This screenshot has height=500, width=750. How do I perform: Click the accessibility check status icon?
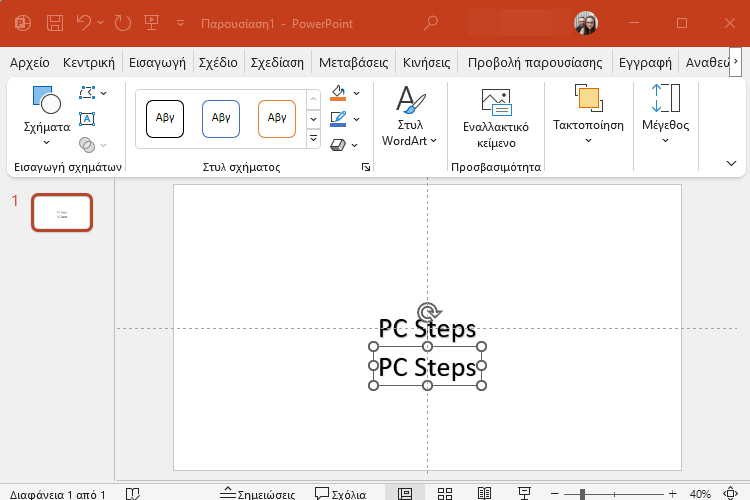pyautogui.click(x=132, y=493)
